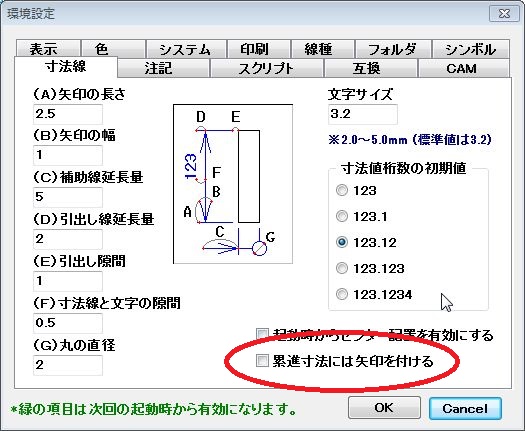
Task: Select the 123.123 digits radio button
Action: click(342, 268)
